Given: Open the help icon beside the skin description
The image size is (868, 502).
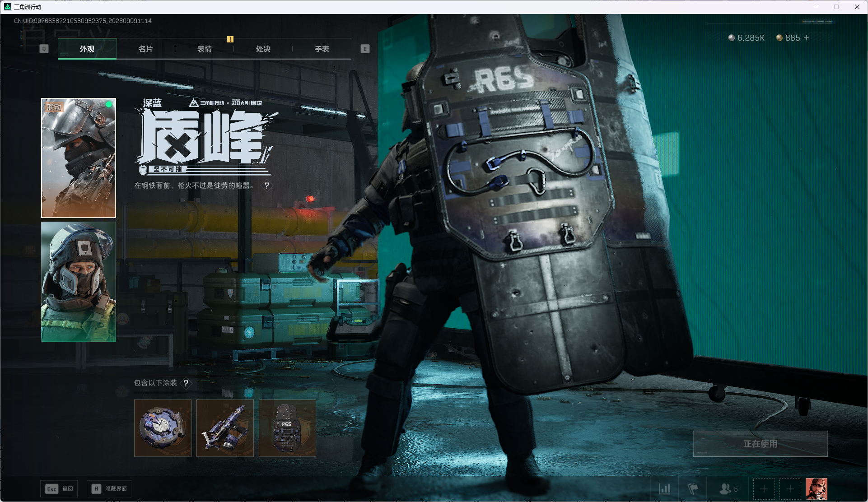Looking at the screenshot, I should coord(267,186).
